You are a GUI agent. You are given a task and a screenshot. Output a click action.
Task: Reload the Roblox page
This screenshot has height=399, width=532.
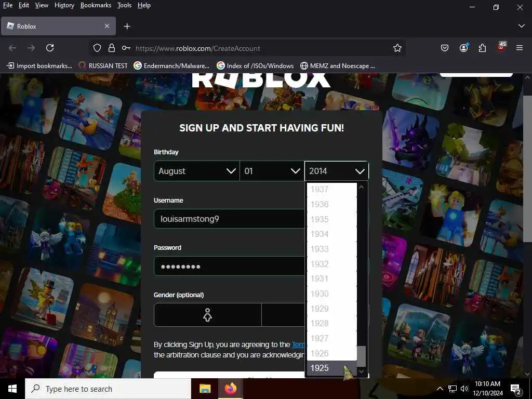pos(50,48)
